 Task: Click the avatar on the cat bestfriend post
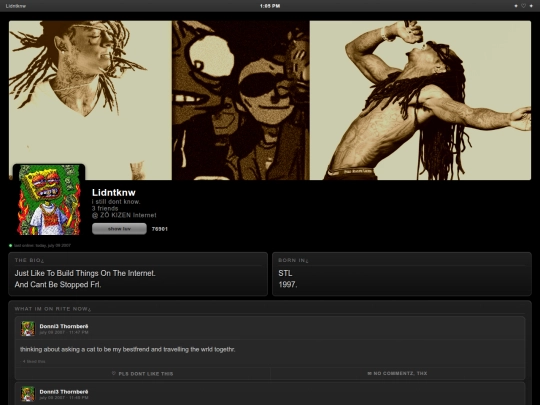click(28, 329)
